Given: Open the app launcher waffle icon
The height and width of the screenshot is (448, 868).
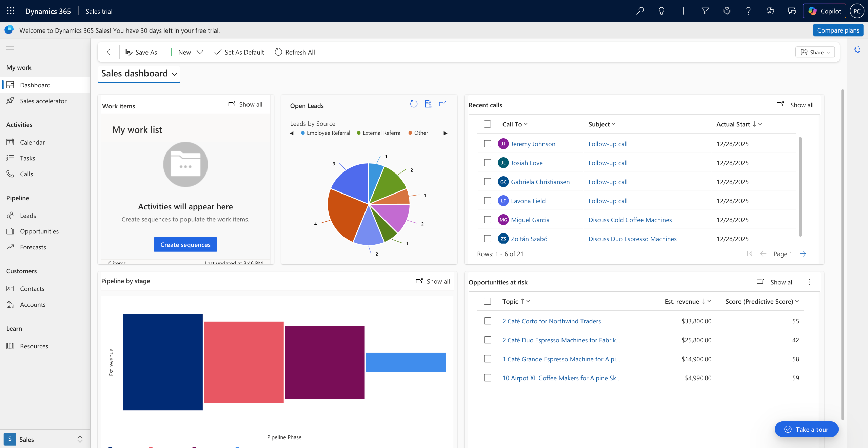Looking at the screenshot, I should (x=11, y=11).
